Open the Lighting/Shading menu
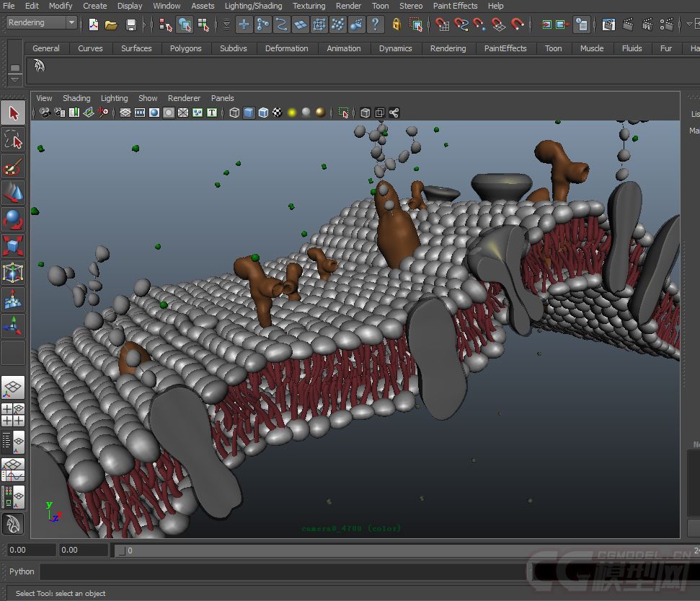 [x=253, y=6]
